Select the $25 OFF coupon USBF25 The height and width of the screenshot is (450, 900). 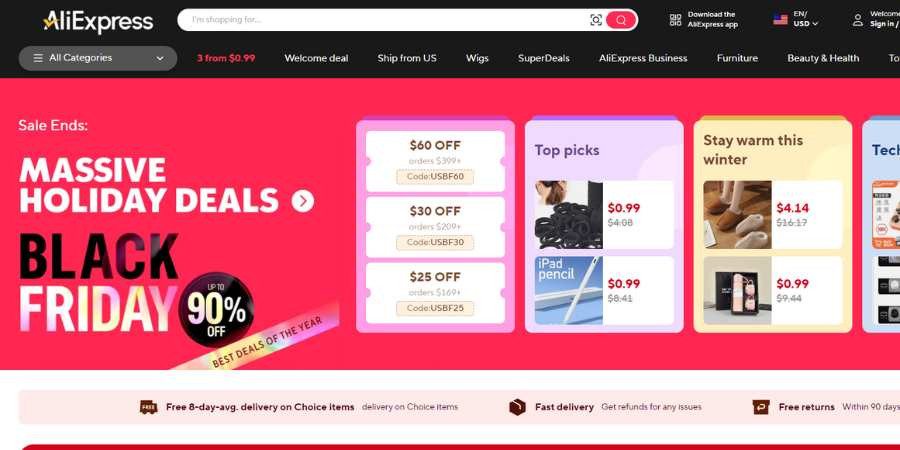(435, 293)
